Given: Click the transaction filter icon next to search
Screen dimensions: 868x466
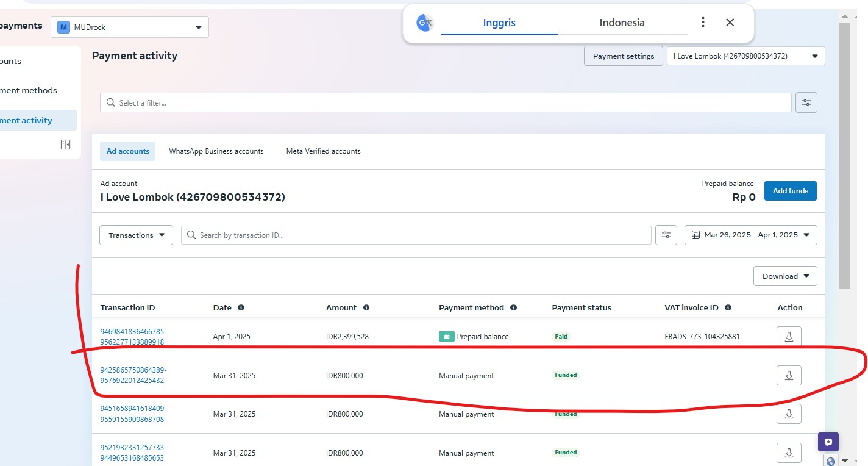Looking at the screenshot, I should 666,235.
